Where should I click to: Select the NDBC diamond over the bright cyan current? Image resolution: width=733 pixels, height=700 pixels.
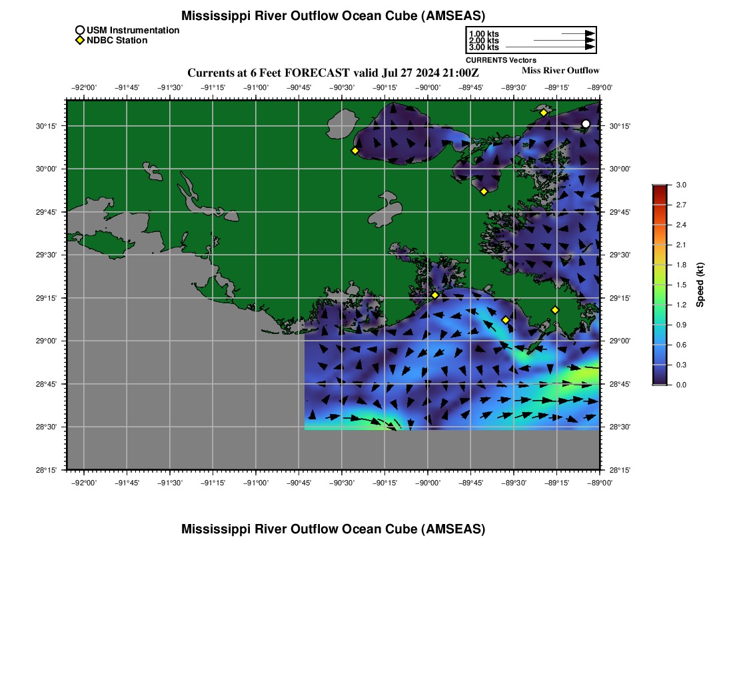(506, 320)
